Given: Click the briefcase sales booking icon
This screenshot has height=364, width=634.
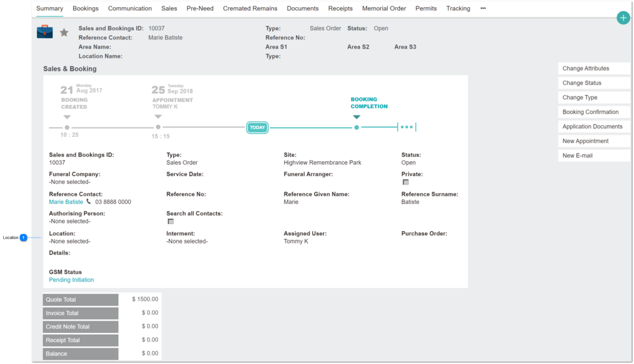Looking at the screenshot, I should tap(45, 32).
